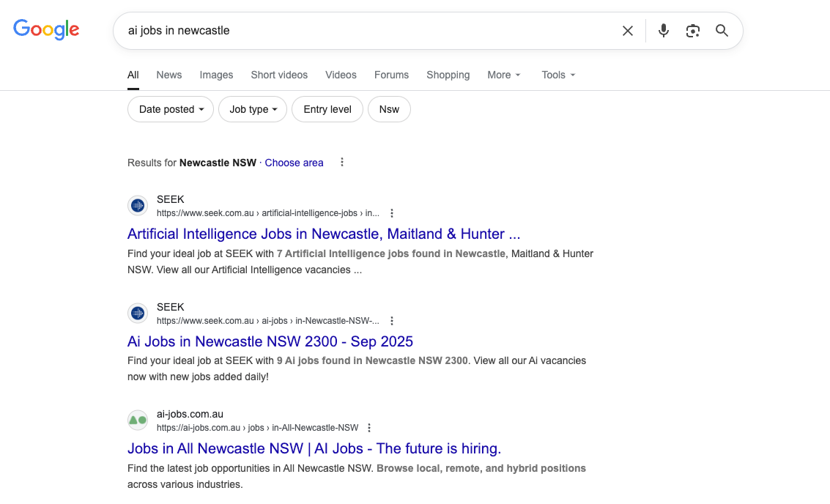Expand the Date posted filter

pyautogui.click(x=171, y=109)
